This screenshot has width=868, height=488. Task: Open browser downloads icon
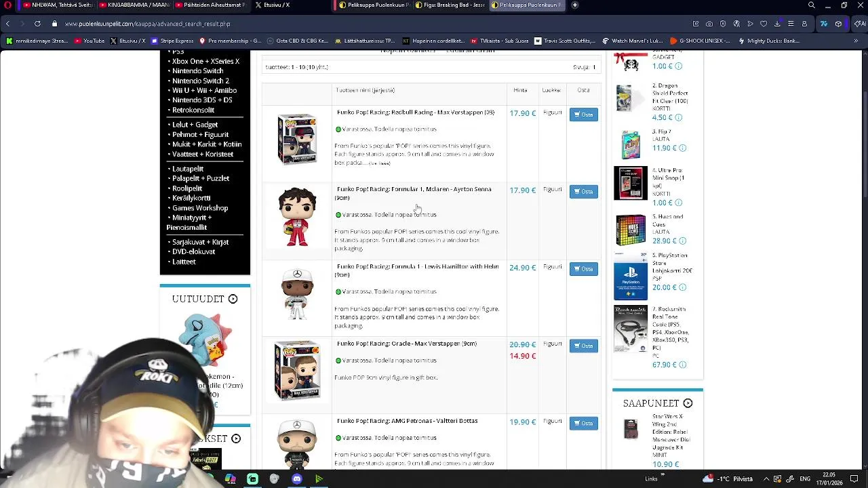click(777, 24)
